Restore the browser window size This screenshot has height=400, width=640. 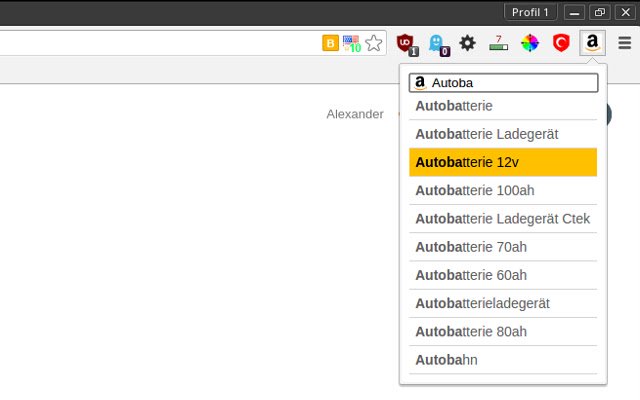click(x=600, y=12)
